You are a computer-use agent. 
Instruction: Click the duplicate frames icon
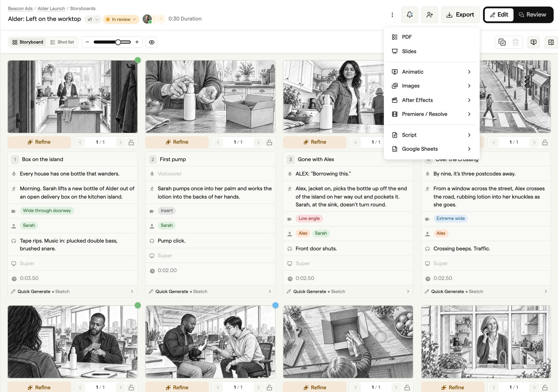[502, 42]
